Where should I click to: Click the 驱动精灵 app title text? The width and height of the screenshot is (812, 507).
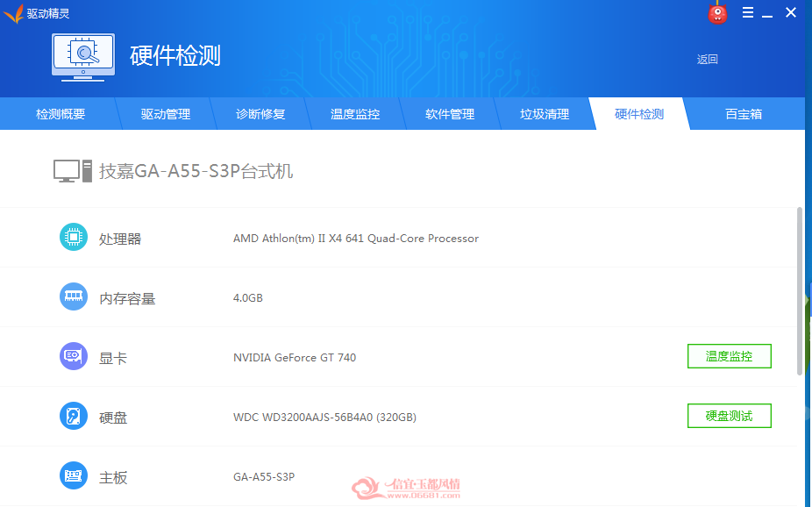48,13
